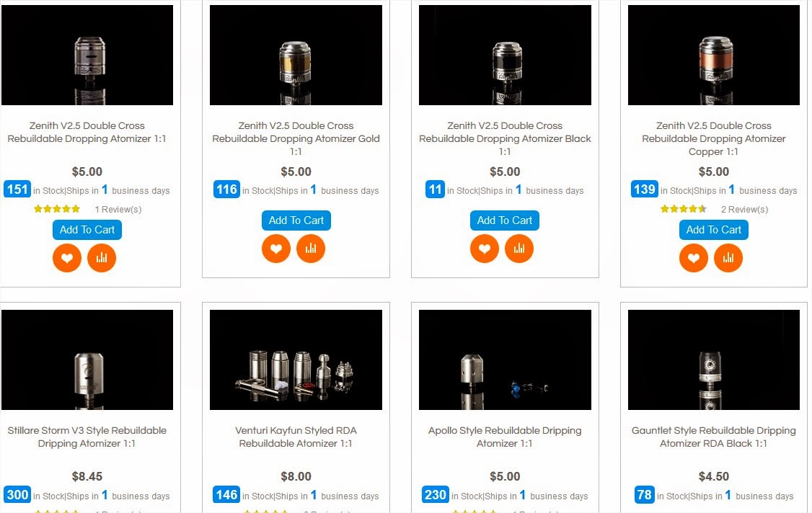Click compare chart icon for Zenith Copper
Screen dimensions: 812x513
click(728, 258)
